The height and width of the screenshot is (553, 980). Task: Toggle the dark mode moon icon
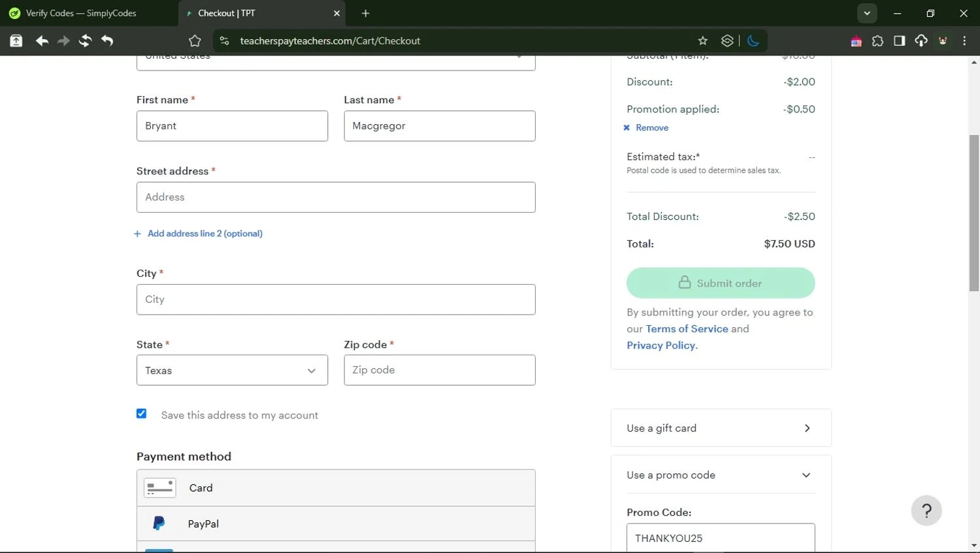(x=753, y=41)
